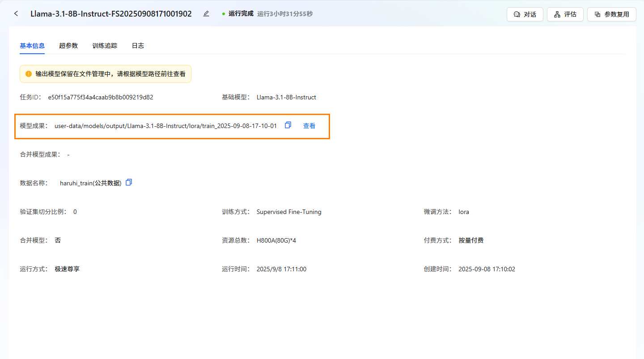Image resolution: width=644 pixels, height=359 pixels.
Task: Click the model output path text
Action: [165, 126]
